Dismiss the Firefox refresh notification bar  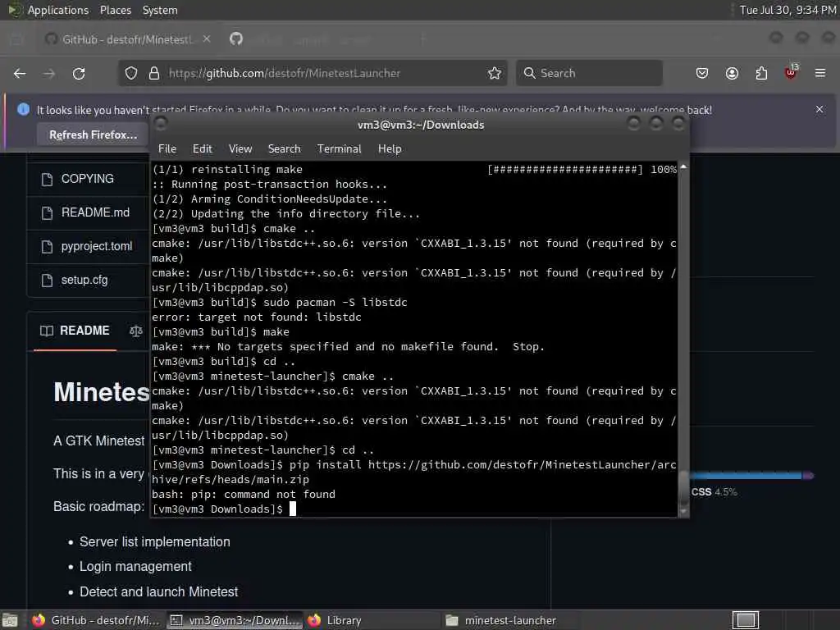[819, 109]
